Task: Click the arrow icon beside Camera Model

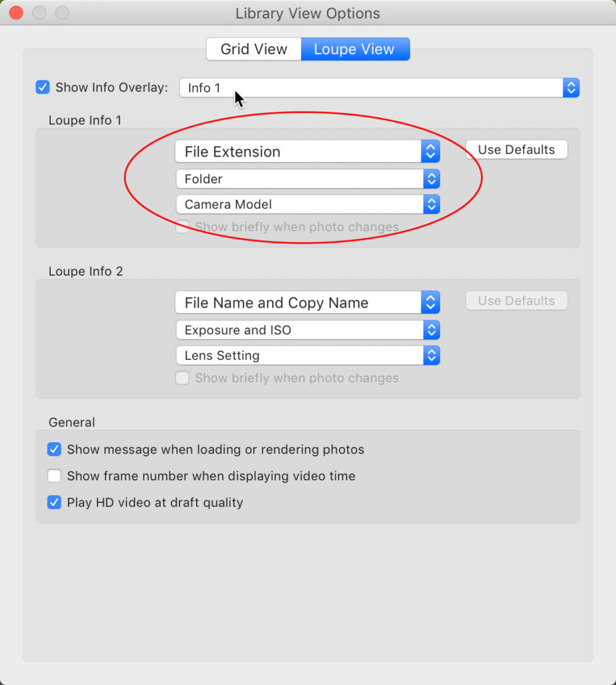Action: pyautogui.click(x=431, y=205)
